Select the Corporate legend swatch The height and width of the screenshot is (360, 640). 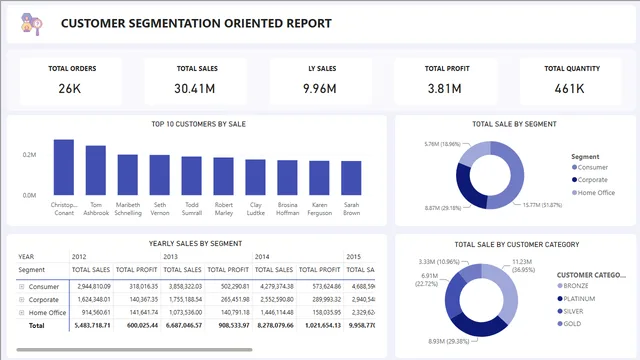[574, 180]
